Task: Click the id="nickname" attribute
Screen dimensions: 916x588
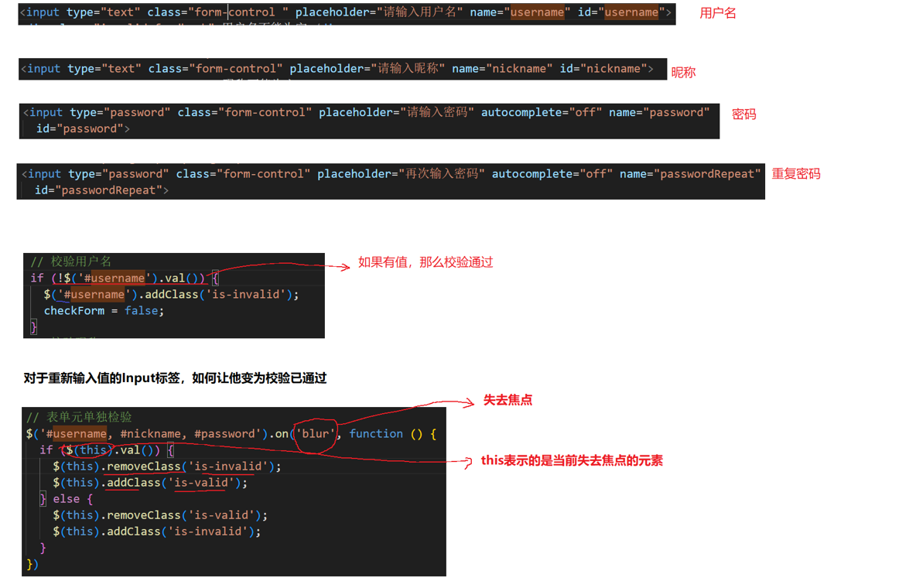Action: [603, 69]
